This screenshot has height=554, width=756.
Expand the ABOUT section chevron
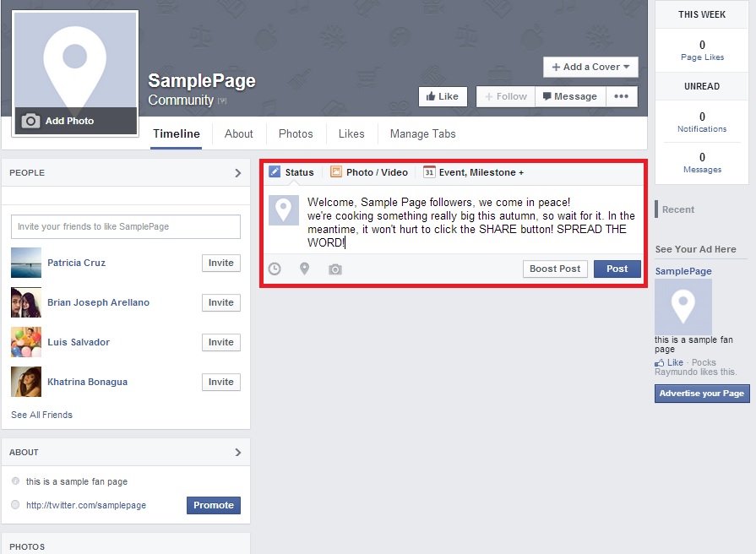237,453
